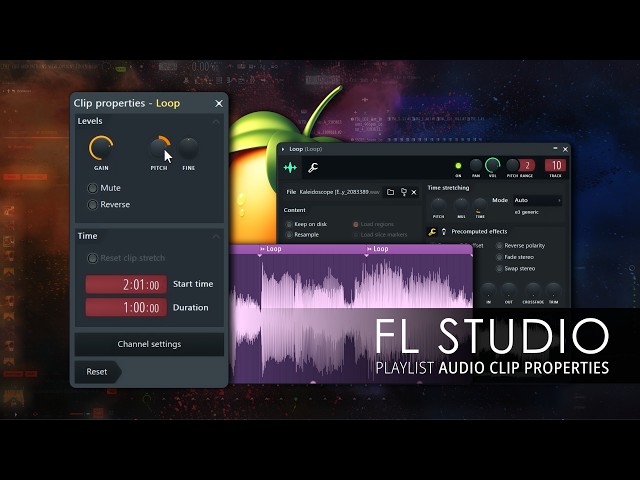Click the PAN knob in Loop channel

point(476,165)
